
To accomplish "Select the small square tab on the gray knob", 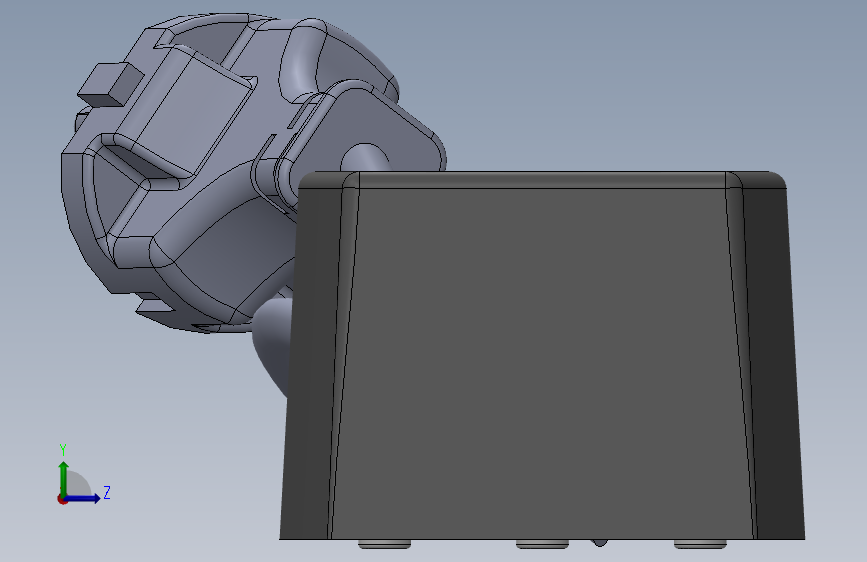I will tap(111, 84).
